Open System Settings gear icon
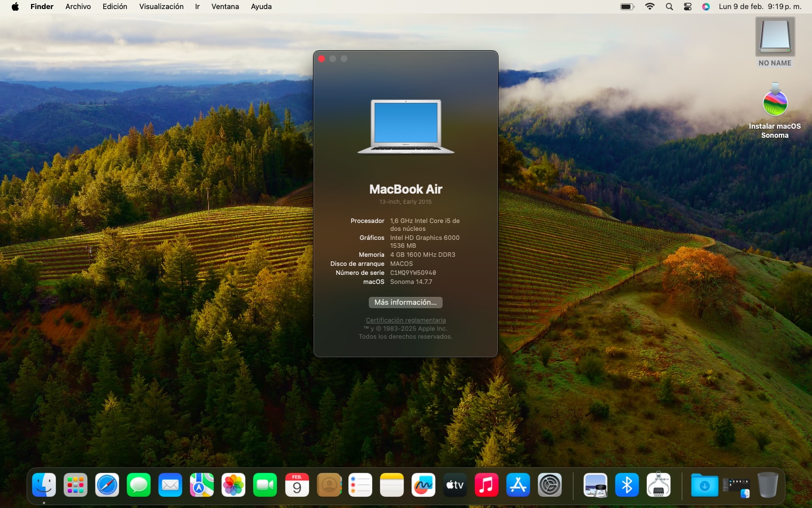The height and width of the screenshot is (508, 812). (550, 485)
